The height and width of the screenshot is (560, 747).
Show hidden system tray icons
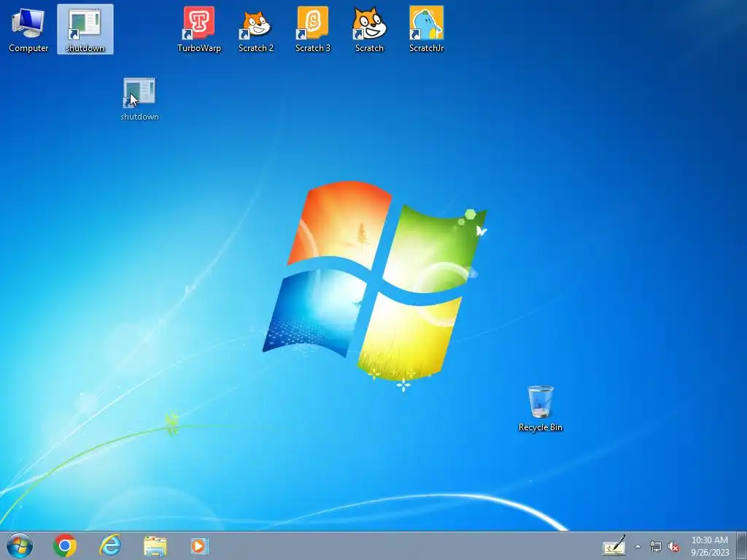tap(638, 547)
